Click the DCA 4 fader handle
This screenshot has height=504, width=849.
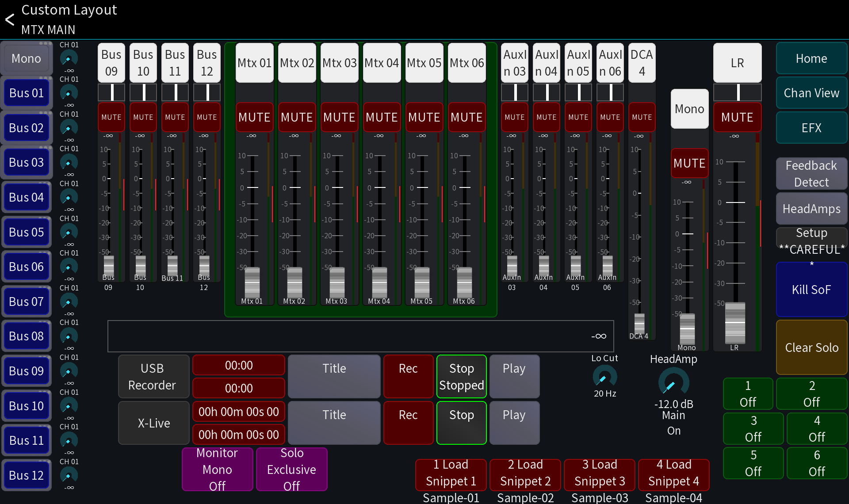coord(639,324)
